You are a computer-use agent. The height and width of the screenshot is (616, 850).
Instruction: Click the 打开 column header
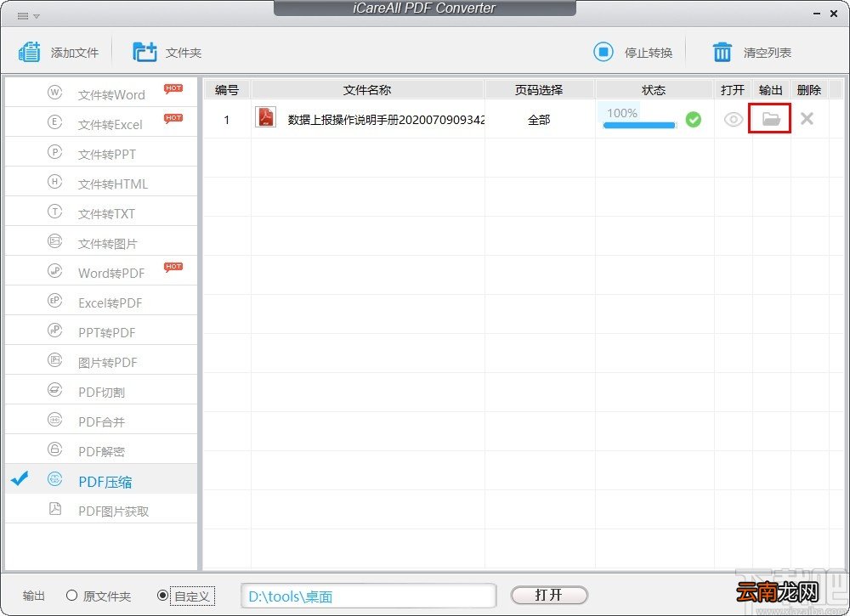click(733, 90)
